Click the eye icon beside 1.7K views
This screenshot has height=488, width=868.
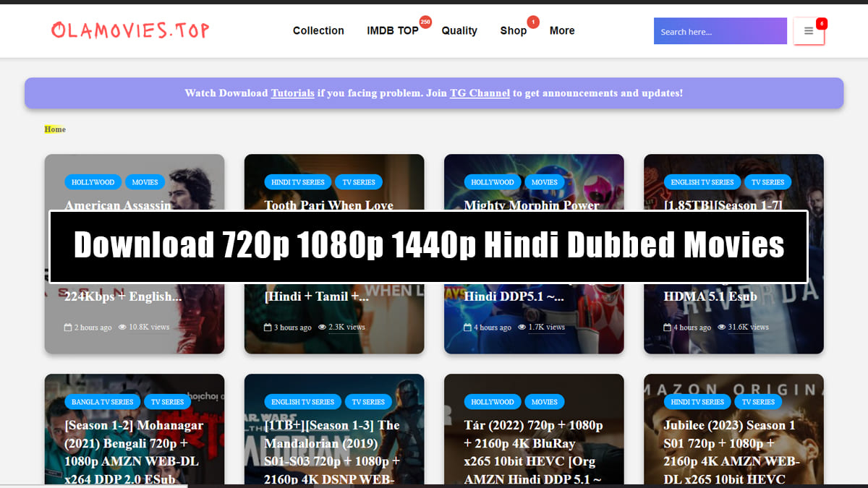[x=522, y=328]
